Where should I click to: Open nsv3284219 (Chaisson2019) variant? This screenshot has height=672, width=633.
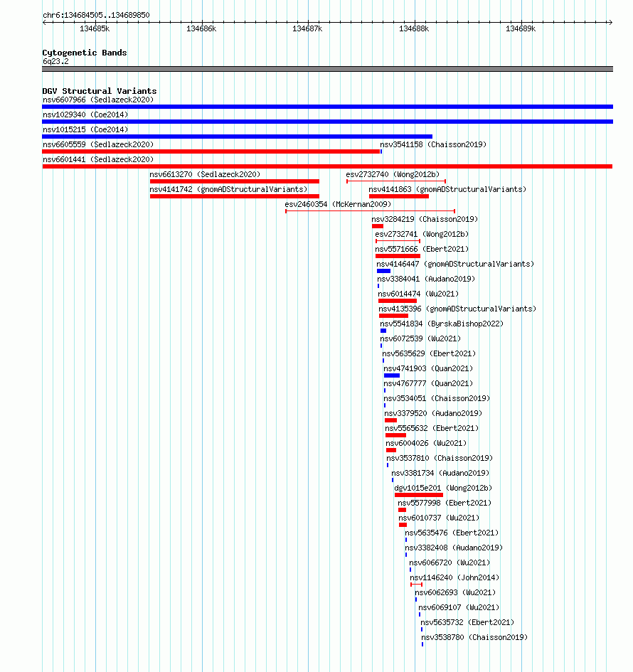378,226
